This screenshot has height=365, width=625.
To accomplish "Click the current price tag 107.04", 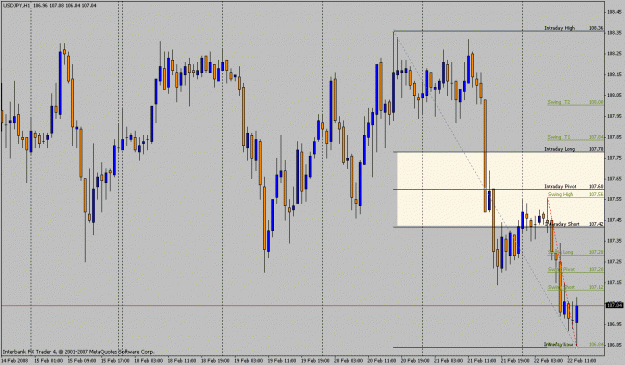I will [614, 305].
